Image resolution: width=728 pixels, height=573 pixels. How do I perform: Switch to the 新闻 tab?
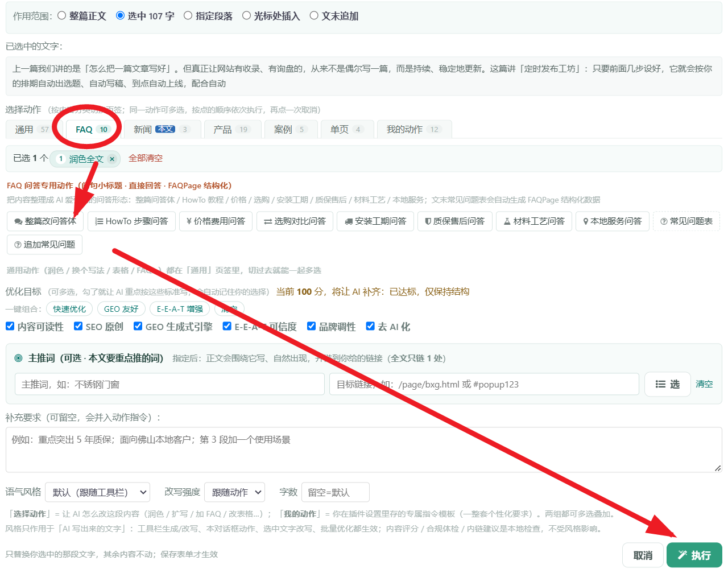coord(162,130)
